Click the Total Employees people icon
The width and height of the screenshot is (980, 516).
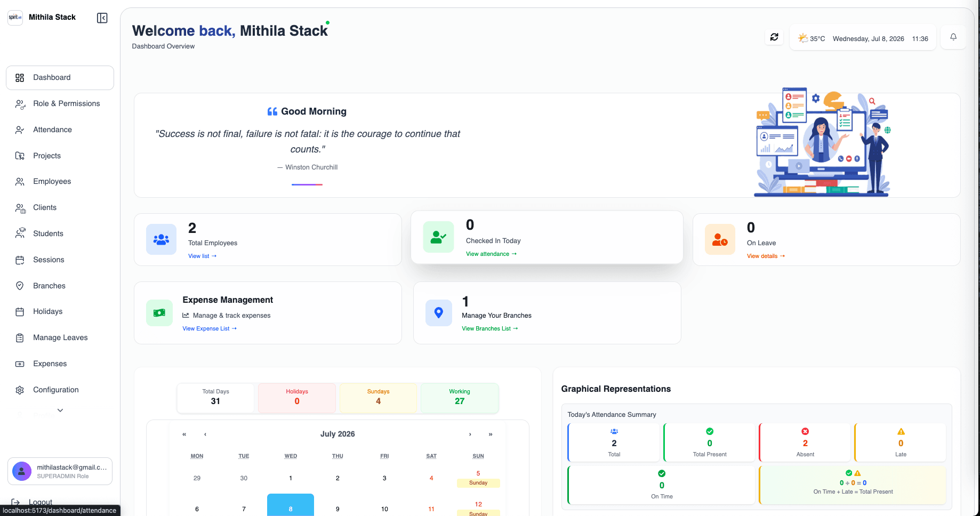pos(161,239)
